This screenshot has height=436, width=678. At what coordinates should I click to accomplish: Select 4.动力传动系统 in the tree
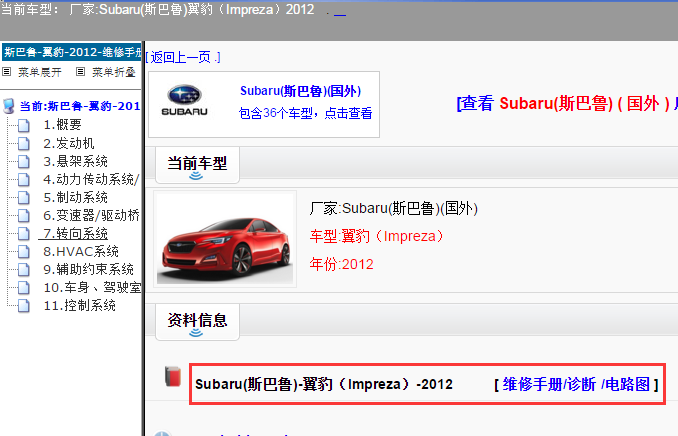(91, 180)
